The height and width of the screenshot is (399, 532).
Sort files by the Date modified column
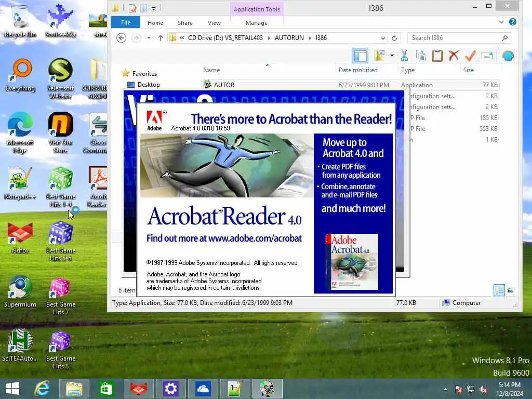(x=358, y=70)
